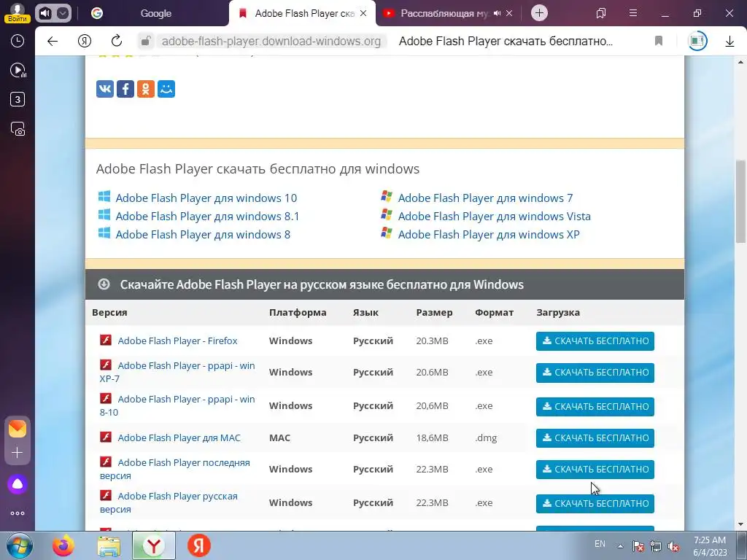This screenshot has height=560, width=747.
Task: Download ppapi win XP-7 via Скачать бесплатно
Action: (x=595, y=373)
